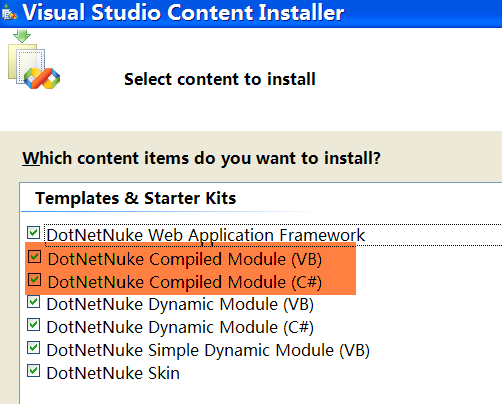Image resolution: width=502 pixels, height=404 pixels.
Task: Select DotNetNuke Compiled Module (VB) label
Action: coord(185,259)
